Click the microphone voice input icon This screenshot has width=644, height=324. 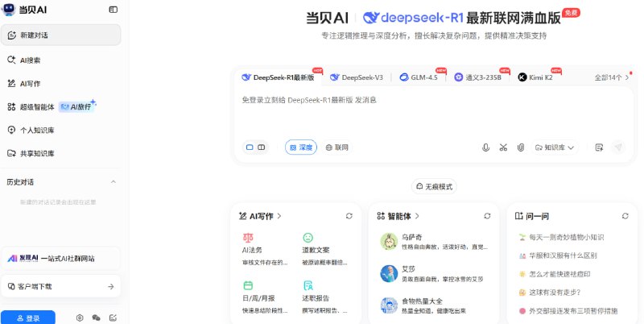485,147
